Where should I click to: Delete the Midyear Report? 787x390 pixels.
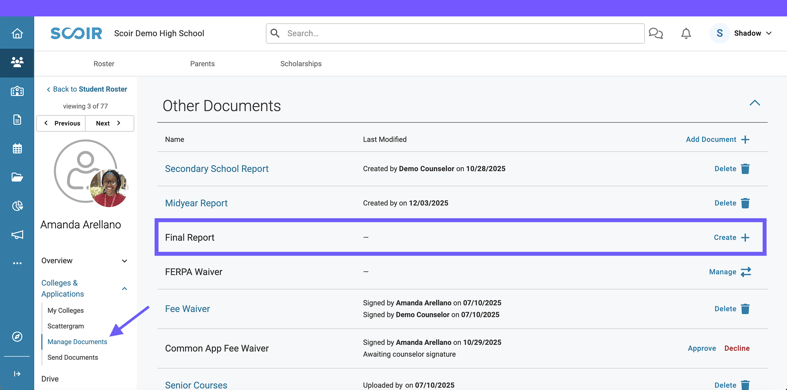pos(725,203)
